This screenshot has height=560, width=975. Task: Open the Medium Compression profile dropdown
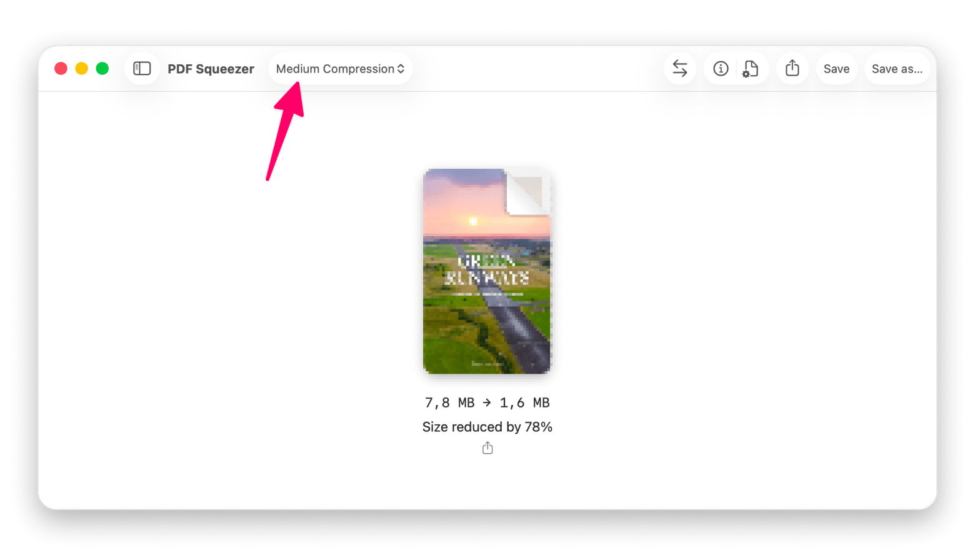[x=341, y=69]
